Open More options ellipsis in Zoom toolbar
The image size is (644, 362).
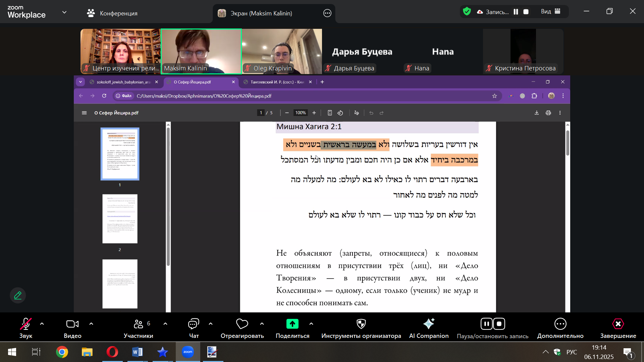point(560,324)
